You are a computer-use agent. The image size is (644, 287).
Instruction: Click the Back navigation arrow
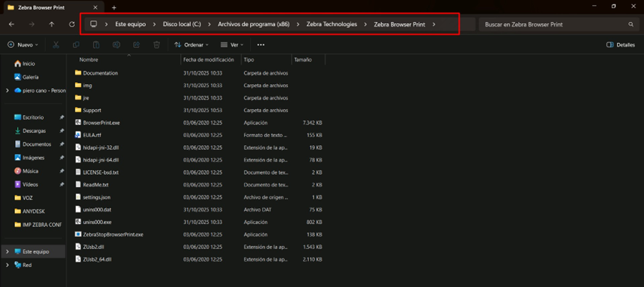pos(12,24)
